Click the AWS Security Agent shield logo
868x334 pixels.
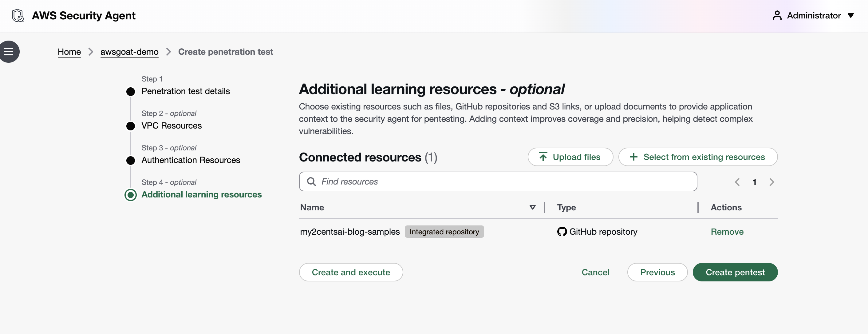[x=18, y=15]
